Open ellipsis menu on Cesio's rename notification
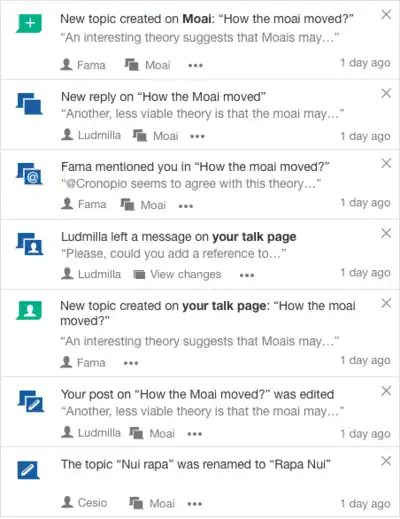Viewport: 400px width, 519px height. tap(195, 504)
